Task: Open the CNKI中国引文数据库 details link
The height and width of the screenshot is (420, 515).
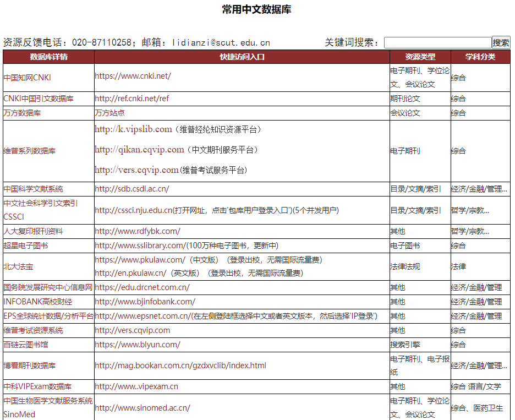Action: (x=39, y=99)
